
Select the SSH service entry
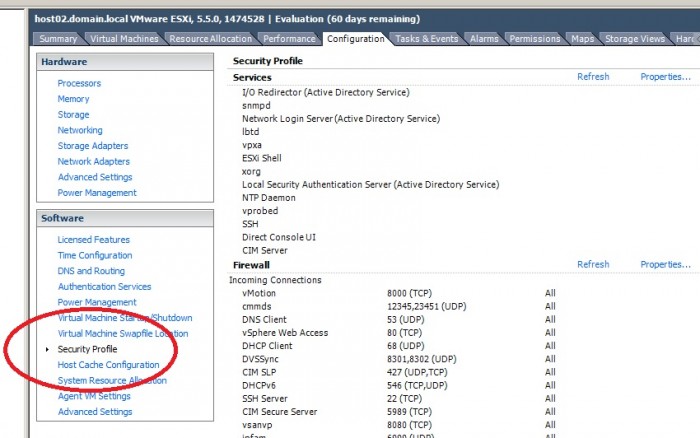click(x=250, y=224)
